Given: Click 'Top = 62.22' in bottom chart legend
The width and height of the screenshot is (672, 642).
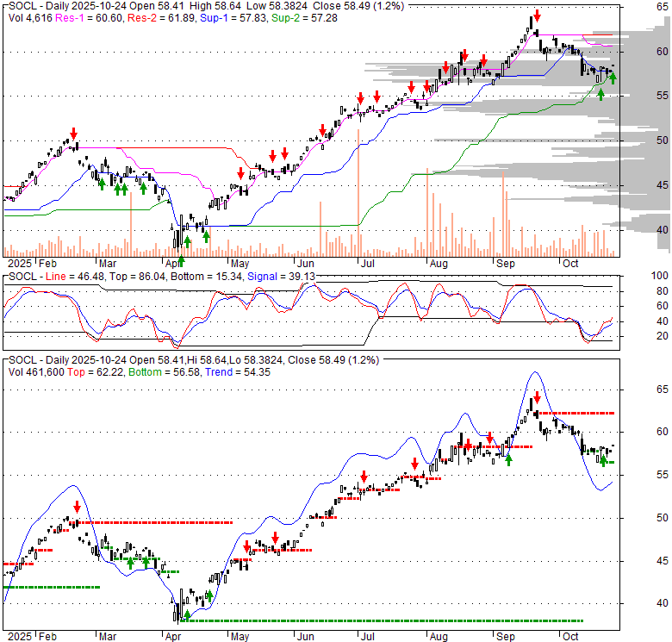Looking at the screenshot, I should (x=95, y=372).
